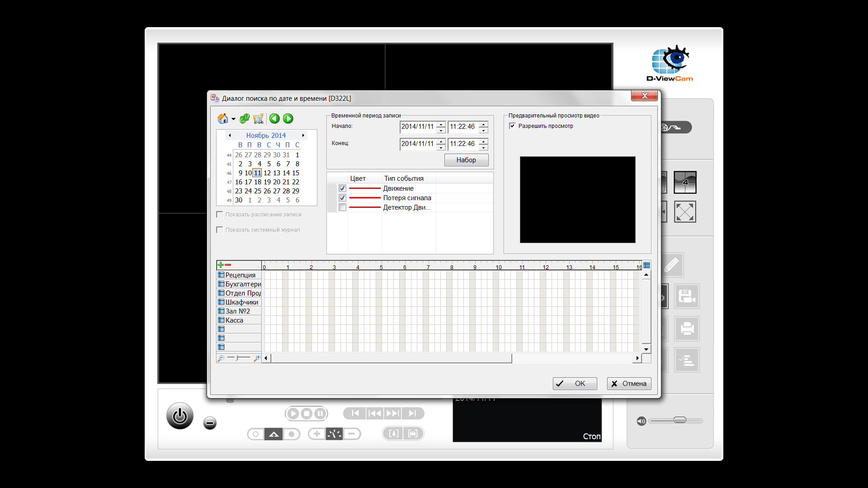The width and height of the screenshot is (868, 488).
Task: Select the Рецепция camera row
Action: coord(240,275)
